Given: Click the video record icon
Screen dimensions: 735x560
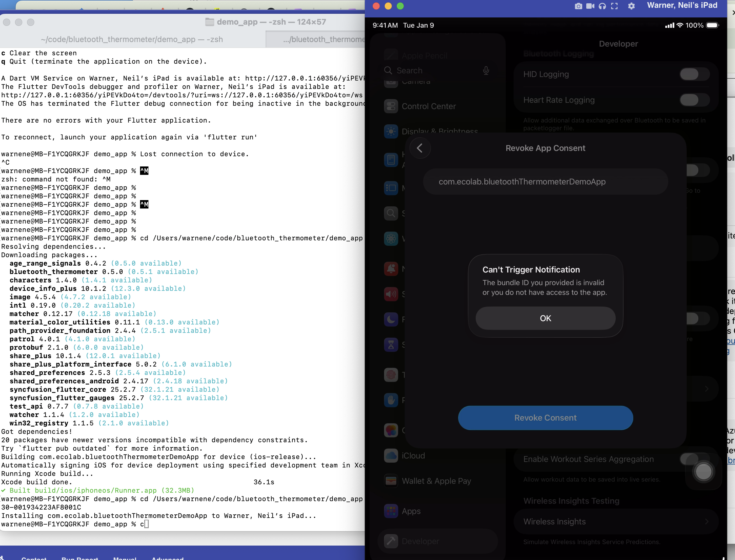Looking at the screenshot, I should coord(590,6).
